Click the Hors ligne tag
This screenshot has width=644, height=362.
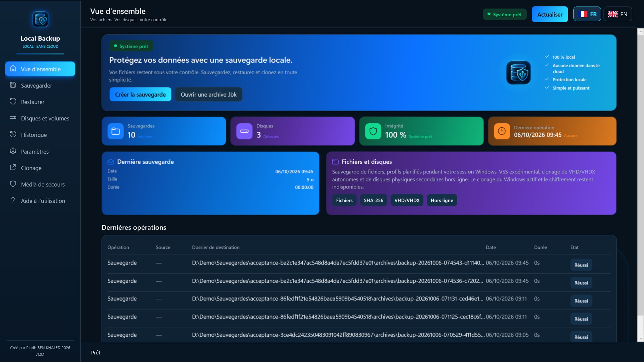(442, 200)
